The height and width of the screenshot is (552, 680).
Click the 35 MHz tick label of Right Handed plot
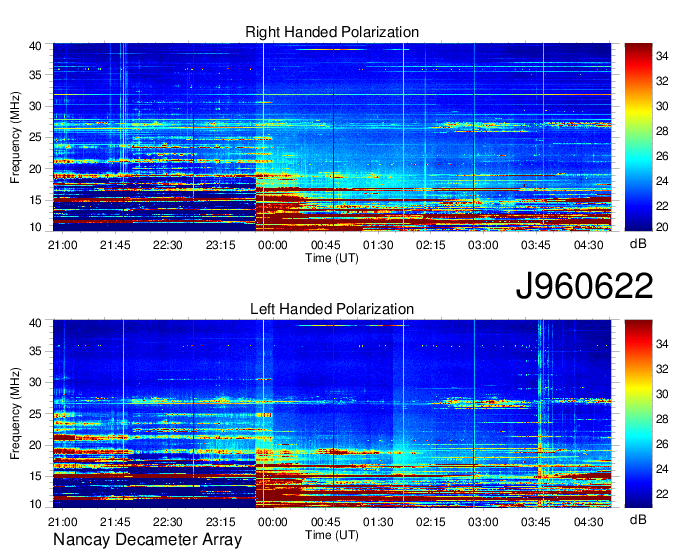[x=35, y=75]
